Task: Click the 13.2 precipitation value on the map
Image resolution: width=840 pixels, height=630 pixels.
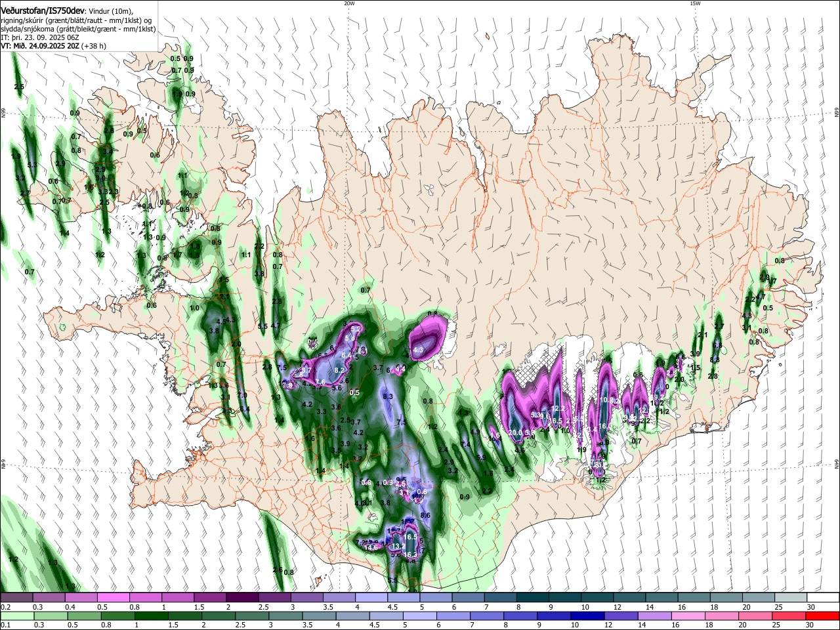Action: coord(398,546)
